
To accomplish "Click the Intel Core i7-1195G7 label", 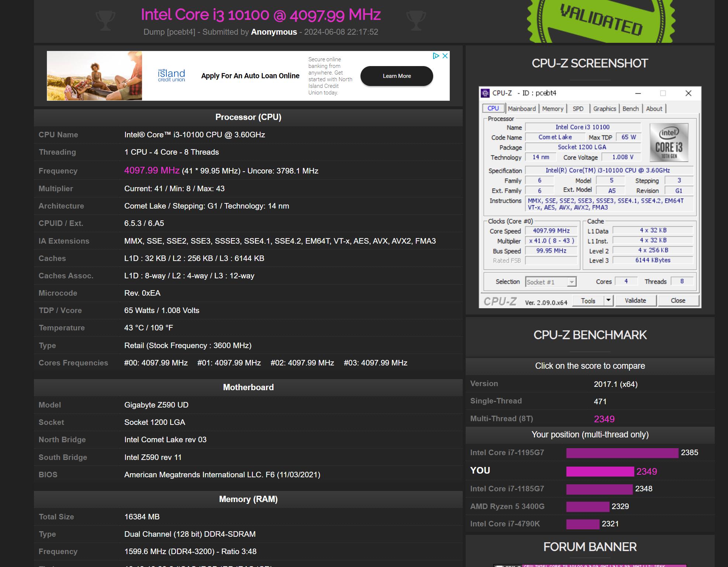I will (507, 453).
